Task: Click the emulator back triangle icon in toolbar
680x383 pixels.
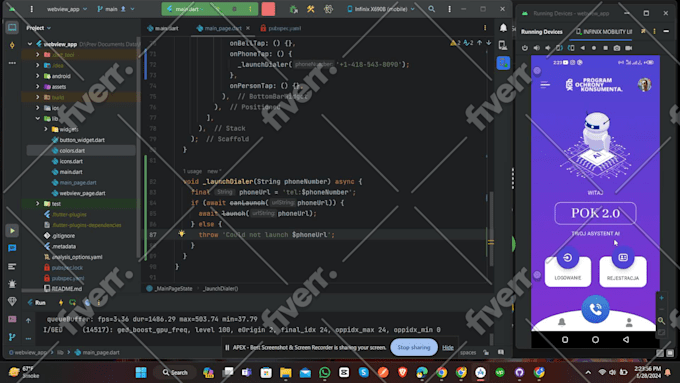Action: pos(582,48)
